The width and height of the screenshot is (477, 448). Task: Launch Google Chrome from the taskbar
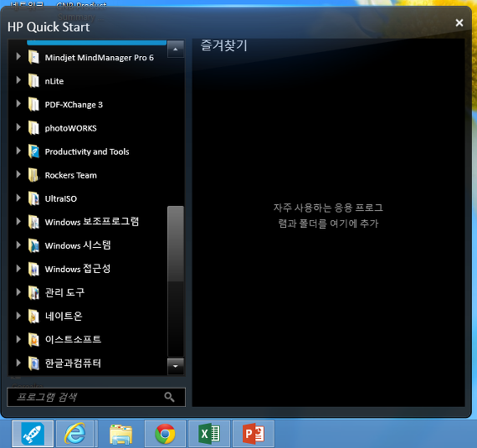click(165, 434)
